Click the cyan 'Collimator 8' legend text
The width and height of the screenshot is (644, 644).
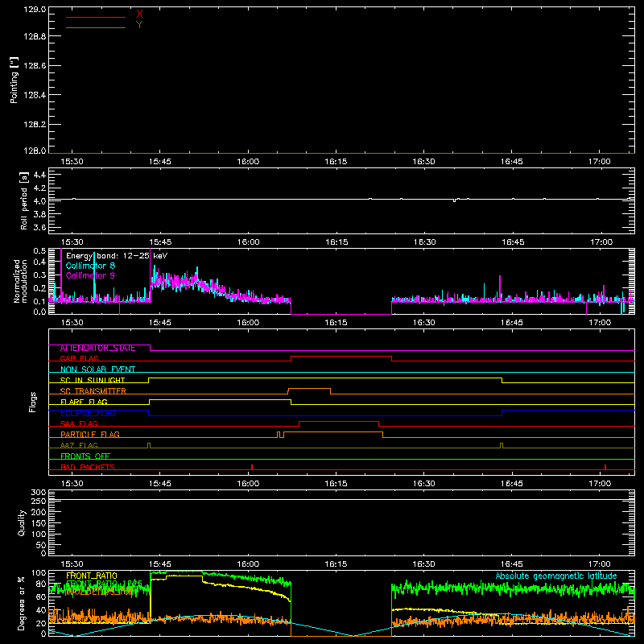[x=90, y=266]
